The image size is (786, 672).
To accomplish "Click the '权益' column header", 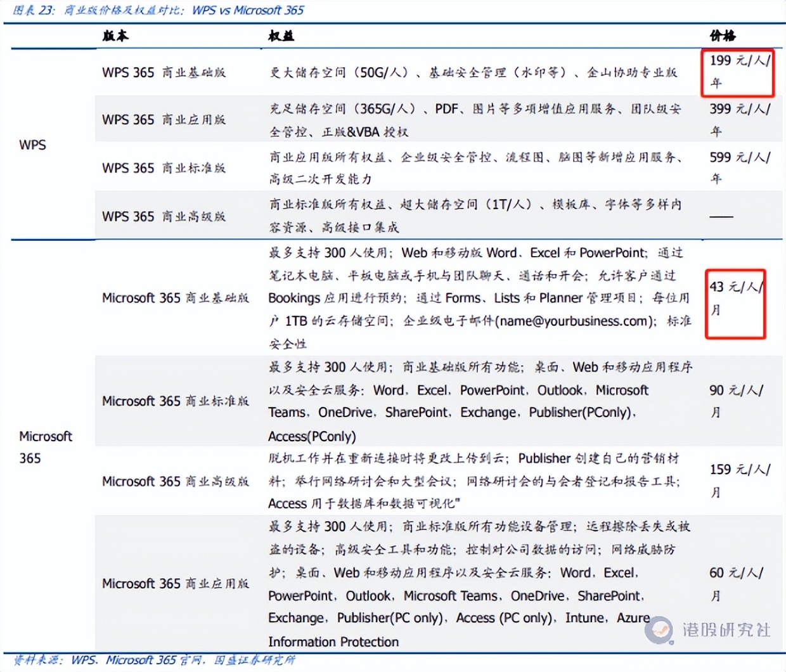I will (281, 36).
